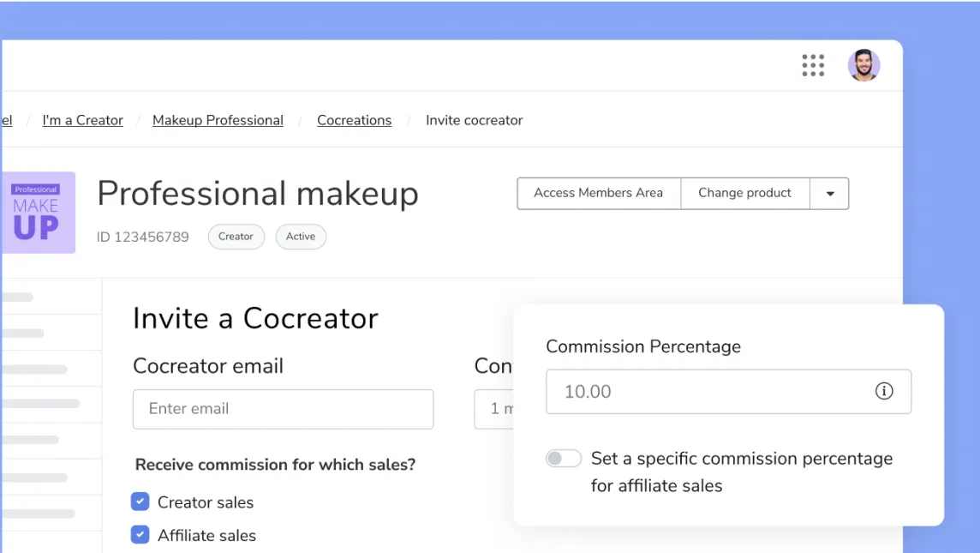Click the Enter email input field

tap(283, 409)
